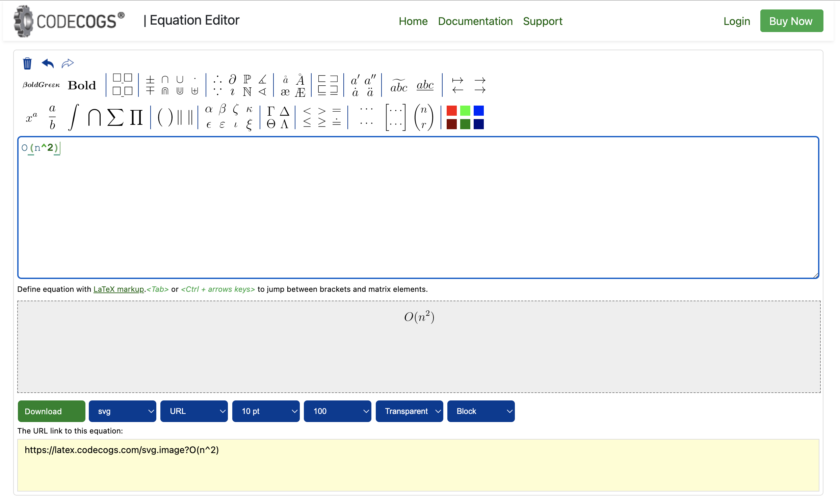Click the undo arrow icon
840x504 pixels.
coord(48,63)
